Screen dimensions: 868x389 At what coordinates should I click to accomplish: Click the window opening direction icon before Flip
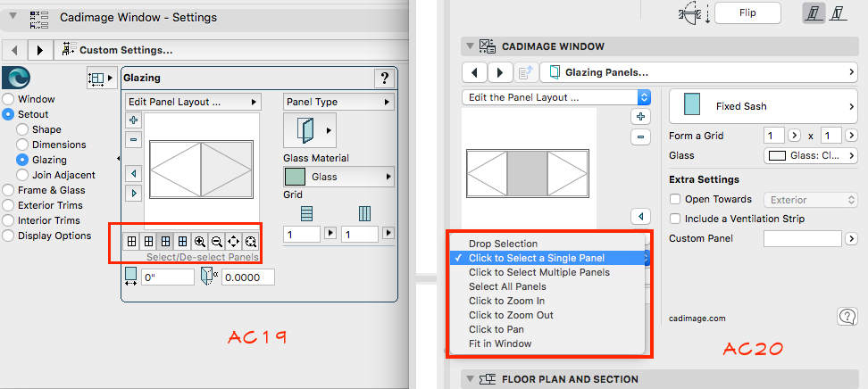tap(694, 14)
